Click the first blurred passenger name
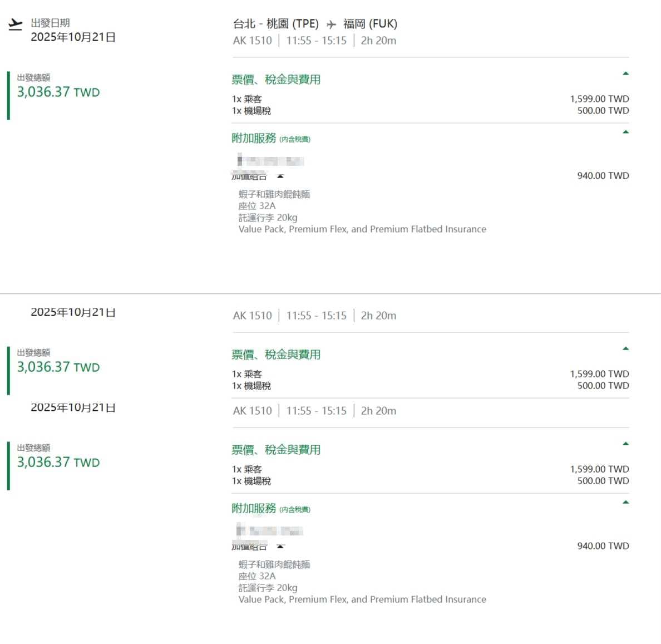 270,161
